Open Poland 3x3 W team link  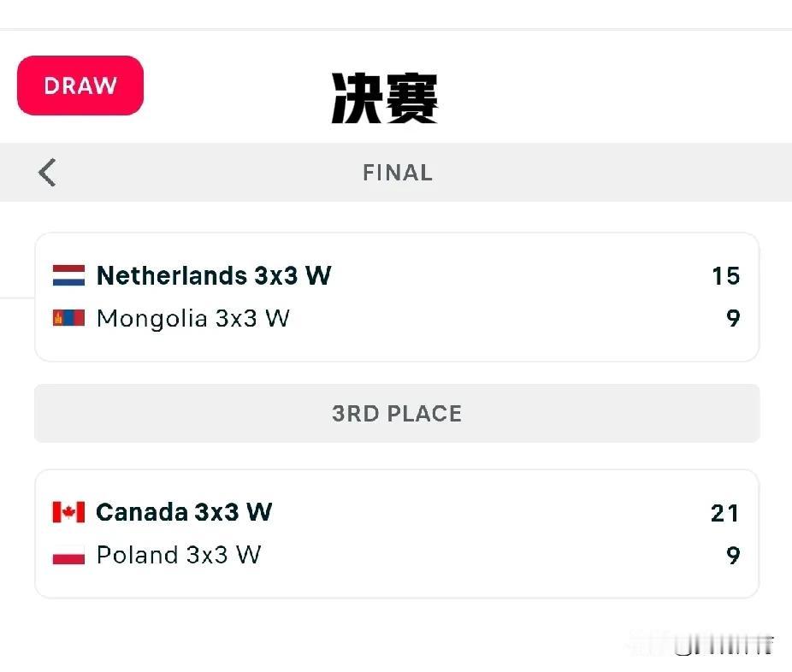179,555
